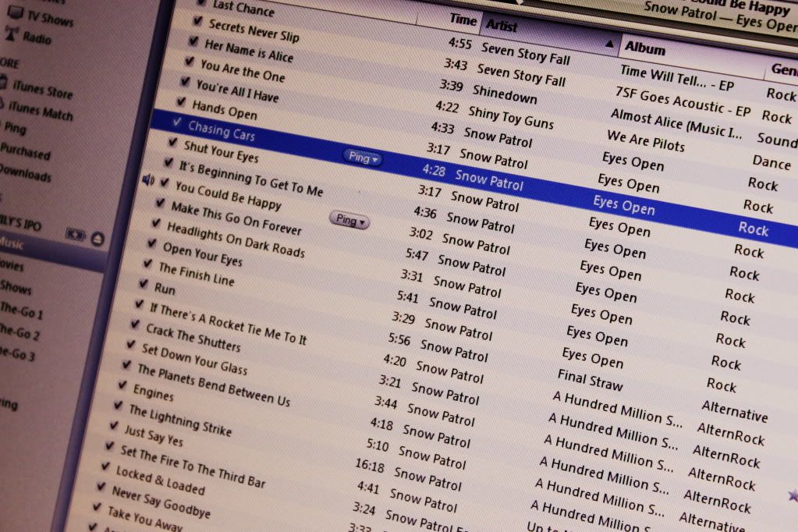Select 'Set The Fire To The Third Bar'
Viewport: 798px width, 532px height.
click(193, 466)
